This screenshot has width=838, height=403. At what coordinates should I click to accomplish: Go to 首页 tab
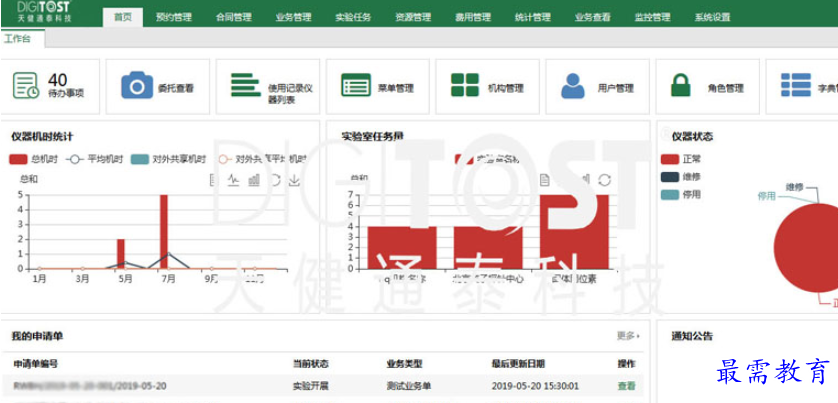coord(122,17)
